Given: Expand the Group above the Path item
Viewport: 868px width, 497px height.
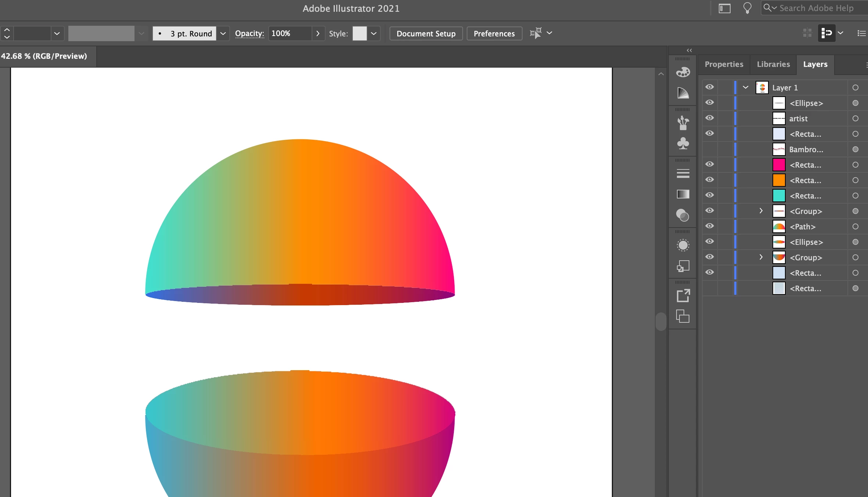Looking at the screenshot, I should tap(761, 211).
